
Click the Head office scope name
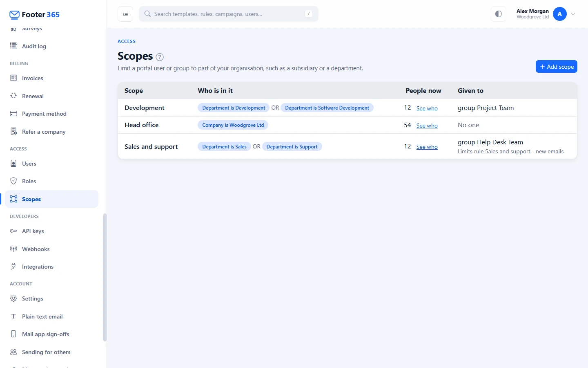click(x=142, y=125)
